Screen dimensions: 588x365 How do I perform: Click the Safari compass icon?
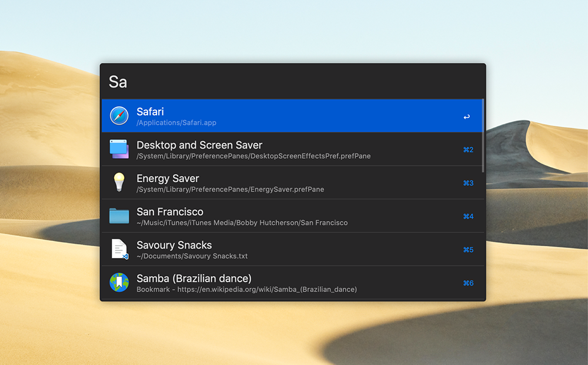tap(119, 116)
